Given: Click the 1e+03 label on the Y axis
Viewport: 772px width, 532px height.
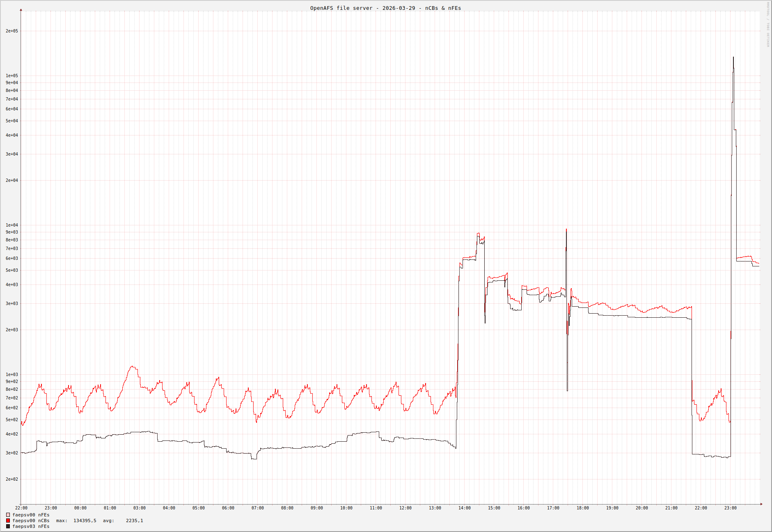Looking at the screenshot, I should 11,374.
